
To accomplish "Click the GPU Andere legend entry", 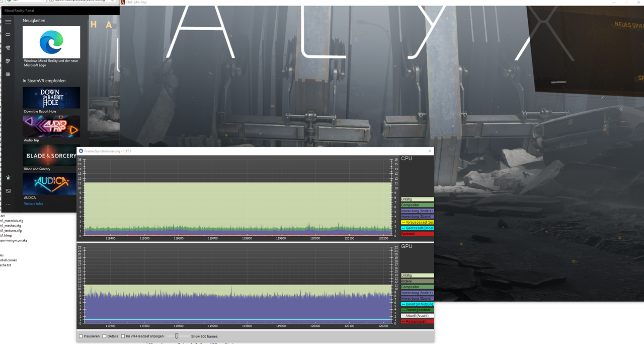I will coord(417,281).
